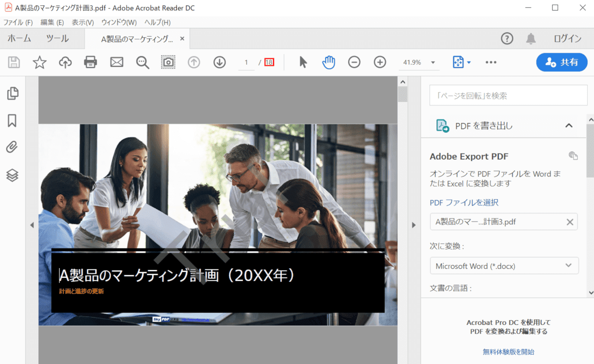Open more tools ellipsis menu
The image size is (594, 364).
(491, 62)
